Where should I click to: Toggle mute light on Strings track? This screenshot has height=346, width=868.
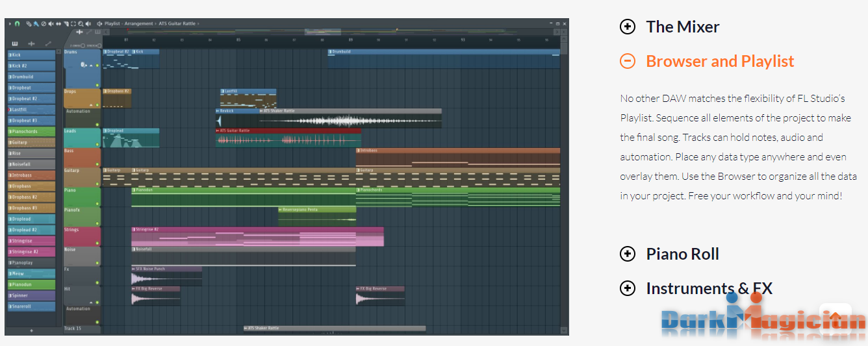[x=97, y=243]
